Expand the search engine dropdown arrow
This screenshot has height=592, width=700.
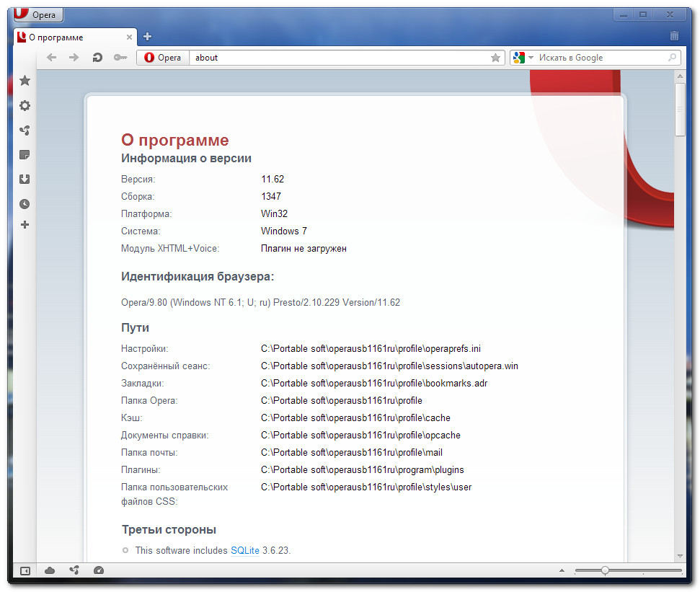coord(531,58)
